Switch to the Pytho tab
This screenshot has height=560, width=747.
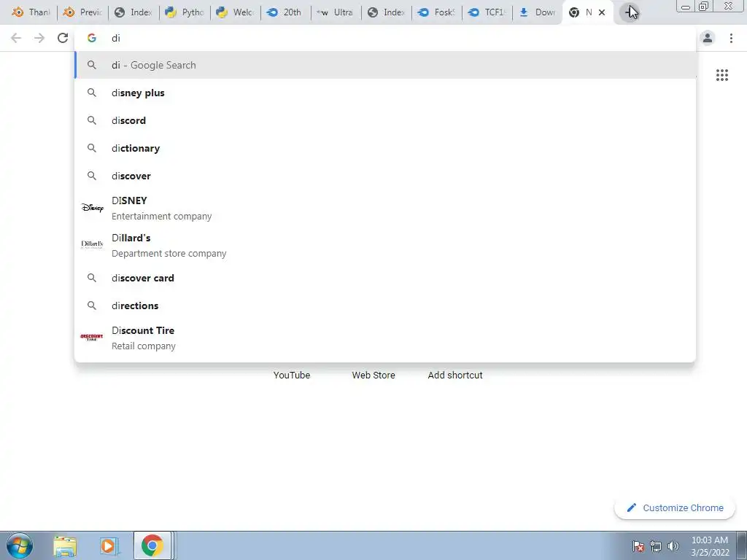tap(185, 12)
